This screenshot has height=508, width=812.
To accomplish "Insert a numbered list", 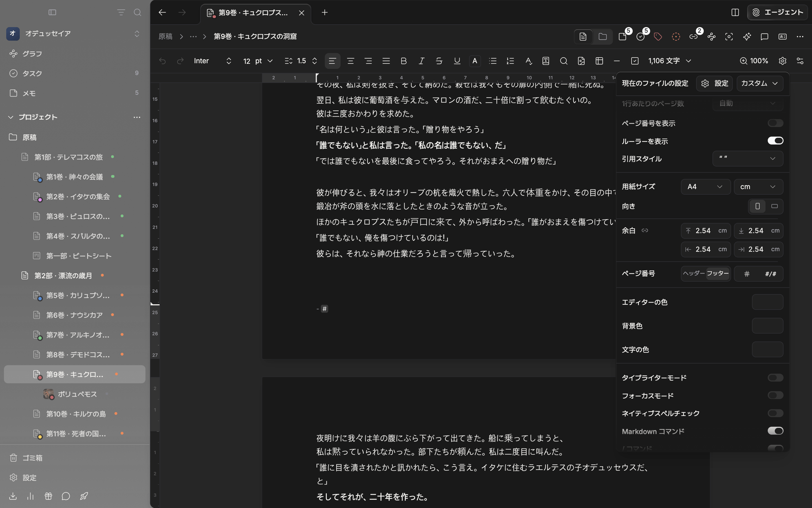I will (510, 61).
